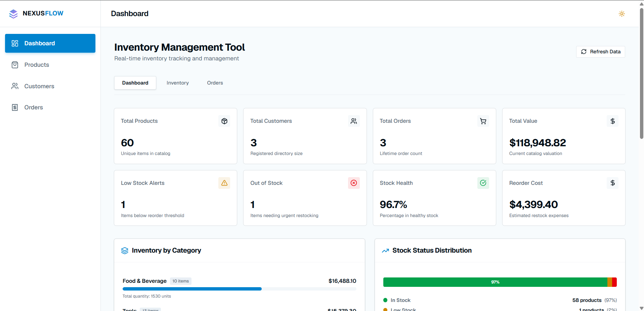644x311 pixels.
Task: Click the Inventory by Category layers icon
Action: (x=125, y=251)
